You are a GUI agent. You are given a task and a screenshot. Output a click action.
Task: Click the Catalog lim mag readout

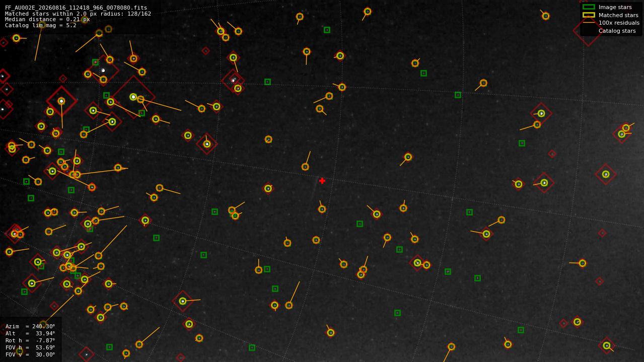pos(41,25)
